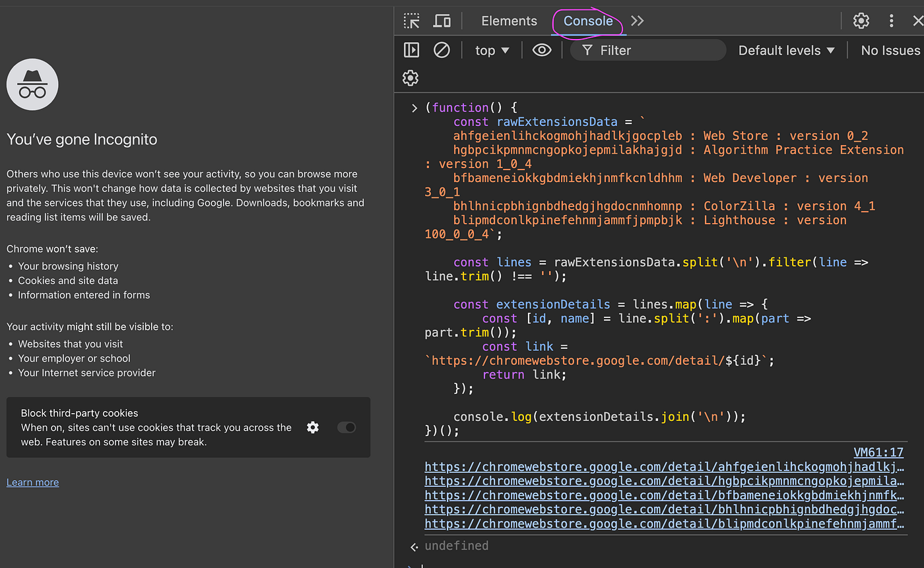Click the Your employer or school bullet
Image resolution: width=924 pixels, height=568 pixels.
pyautogui.click(x=74, y=358)
